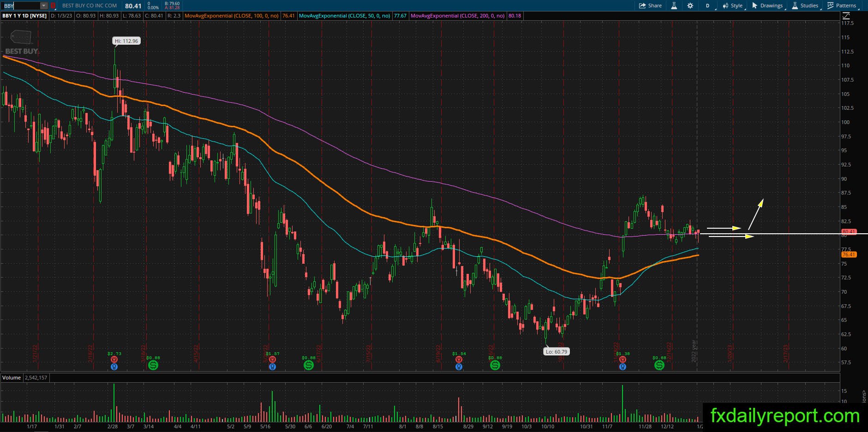Image resolution: width=868 pixels, height=432 pixels.
Task: Open the Style menu
Action: click(x=733, y=6)
